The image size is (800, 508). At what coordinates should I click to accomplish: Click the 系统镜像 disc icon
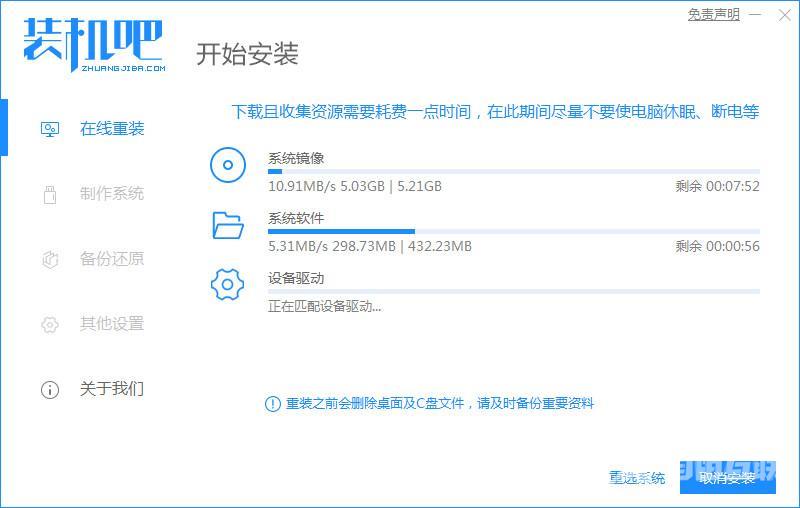pyautogui.click(x=228, y=165)
